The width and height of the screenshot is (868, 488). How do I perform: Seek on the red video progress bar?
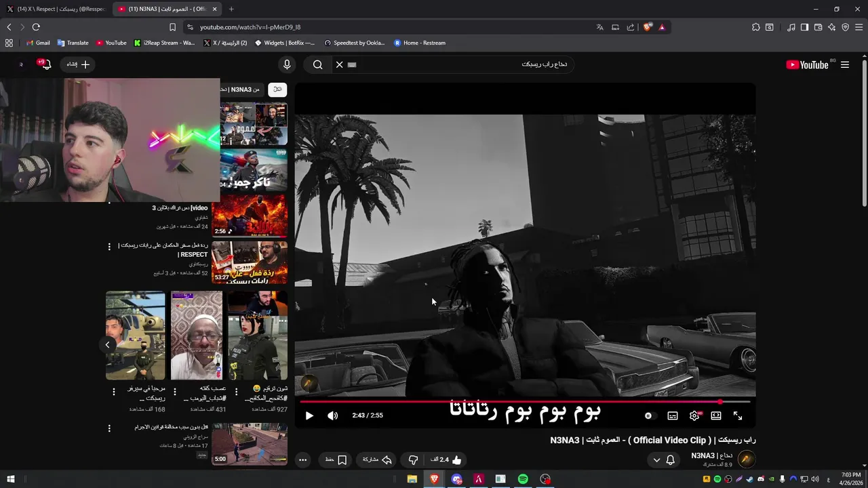[525, 401]
